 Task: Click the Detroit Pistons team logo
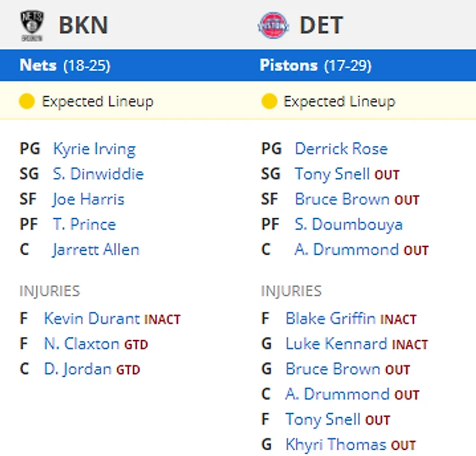273,26
